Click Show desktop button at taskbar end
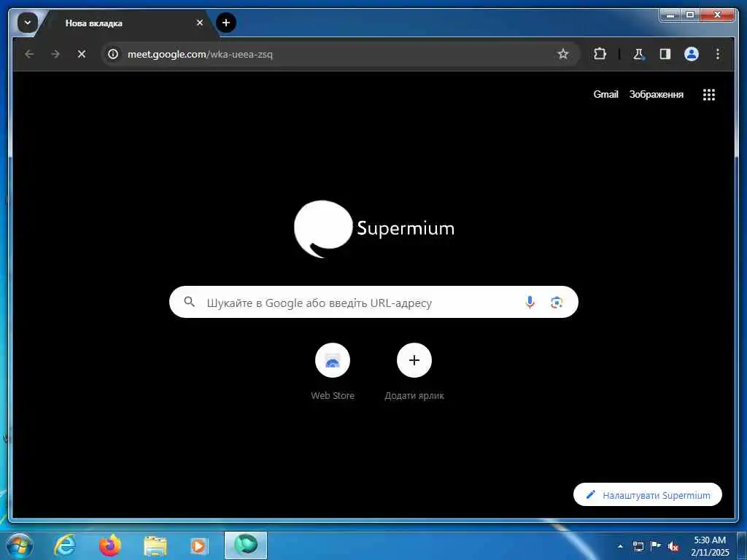747x560 pixels. [x=742, y=546]
